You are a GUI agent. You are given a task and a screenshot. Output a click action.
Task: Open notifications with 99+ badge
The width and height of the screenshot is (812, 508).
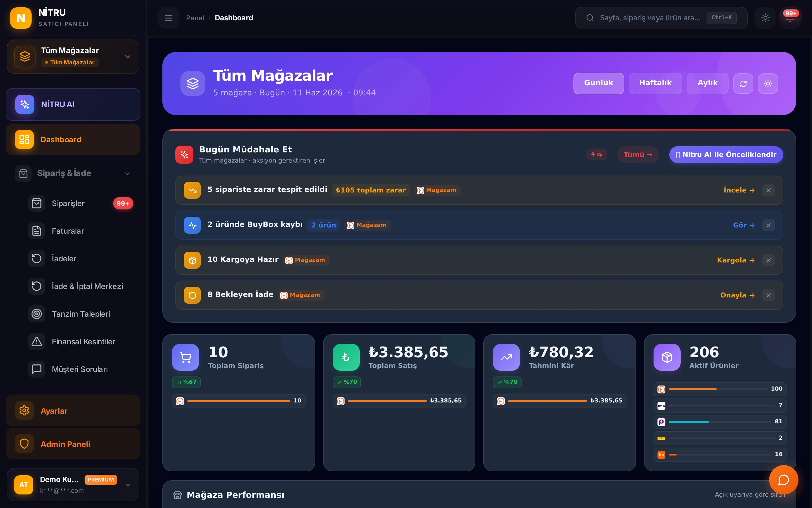pyautogui.click(x=790, y=18)
